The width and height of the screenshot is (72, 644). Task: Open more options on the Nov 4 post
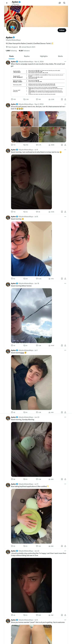click(x=65, y=62)
